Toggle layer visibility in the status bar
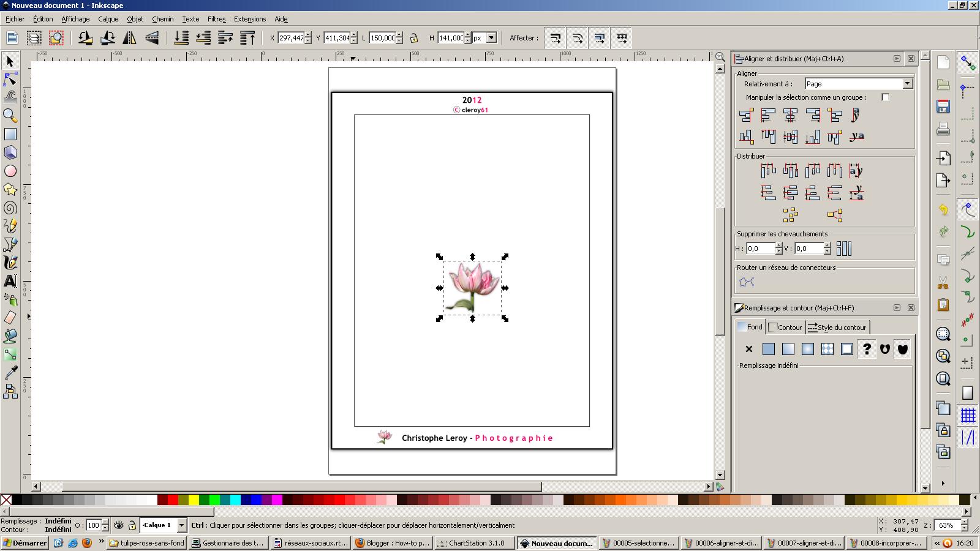This screenshot has width=980, height=551. tap(118, 525)
